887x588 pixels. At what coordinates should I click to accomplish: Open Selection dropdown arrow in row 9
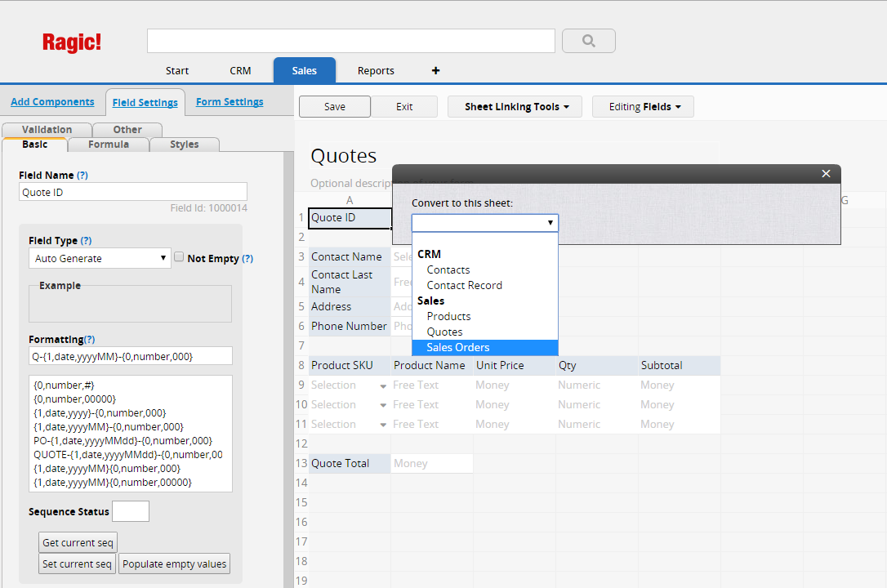(x=383, y=386)
